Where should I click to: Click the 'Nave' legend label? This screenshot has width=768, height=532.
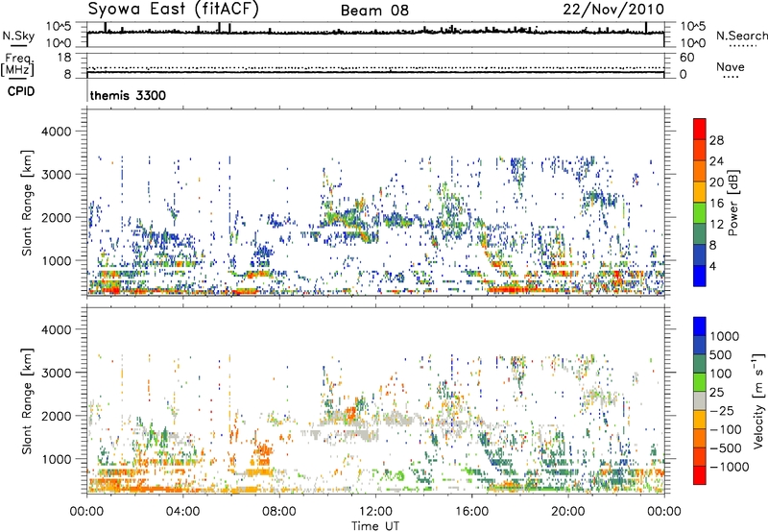point(730,66)
